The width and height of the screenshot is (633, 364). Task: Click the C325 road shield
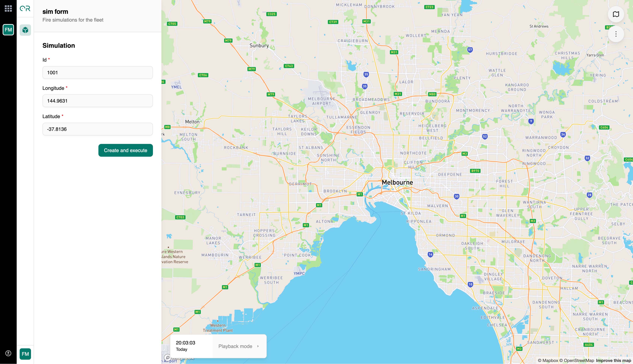pyautogui.click(x=271, y=14)
